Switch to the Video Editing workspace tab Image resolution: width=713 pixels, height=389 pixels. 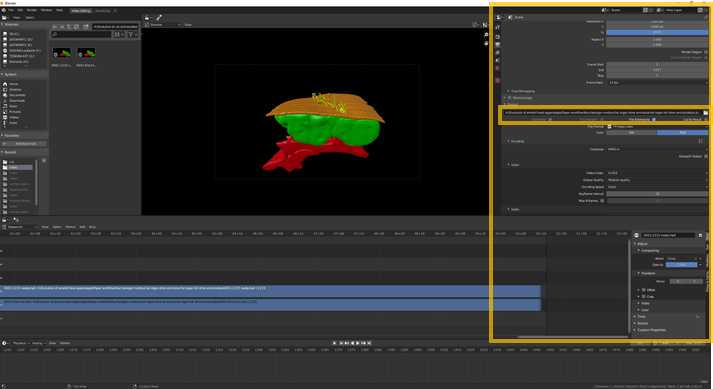[x=81, y=10]
